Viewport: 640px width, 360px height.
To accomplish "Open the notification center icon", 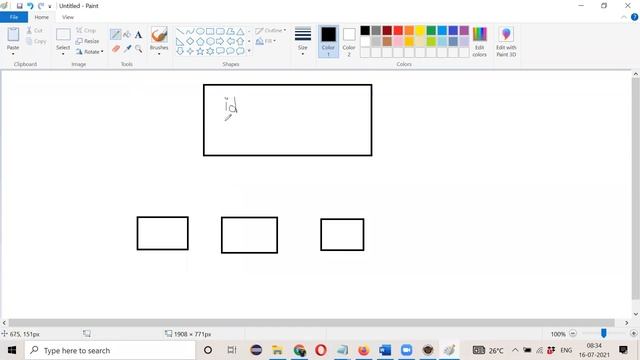I will point(623,350).
